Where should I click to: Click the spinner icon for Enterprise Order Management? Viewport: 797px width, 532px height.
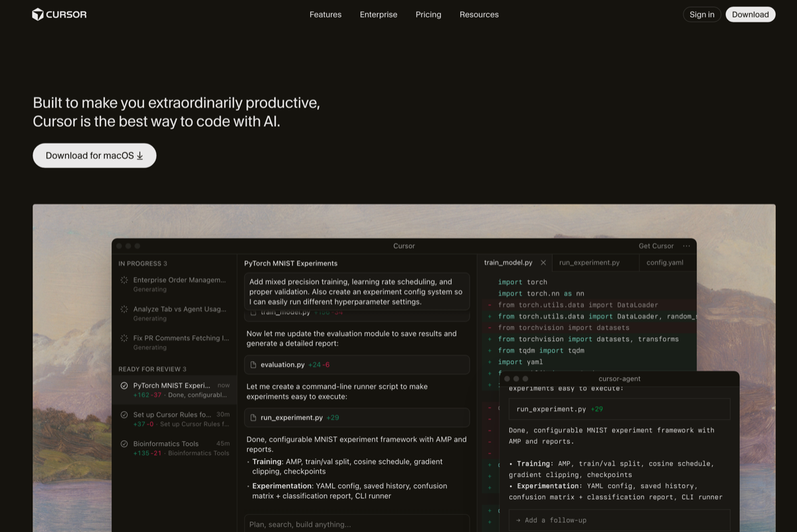coord(124,280)
